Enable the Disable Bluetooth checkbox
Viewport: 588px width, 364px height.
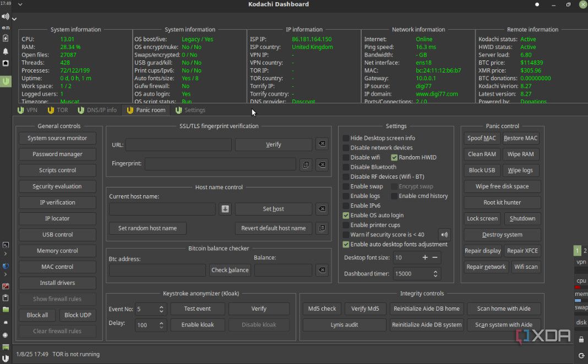(346, 167)
